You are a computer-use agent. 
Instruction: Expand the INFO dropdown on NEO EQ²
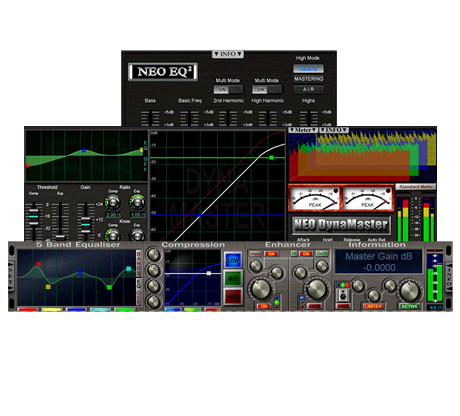[228, 54]
